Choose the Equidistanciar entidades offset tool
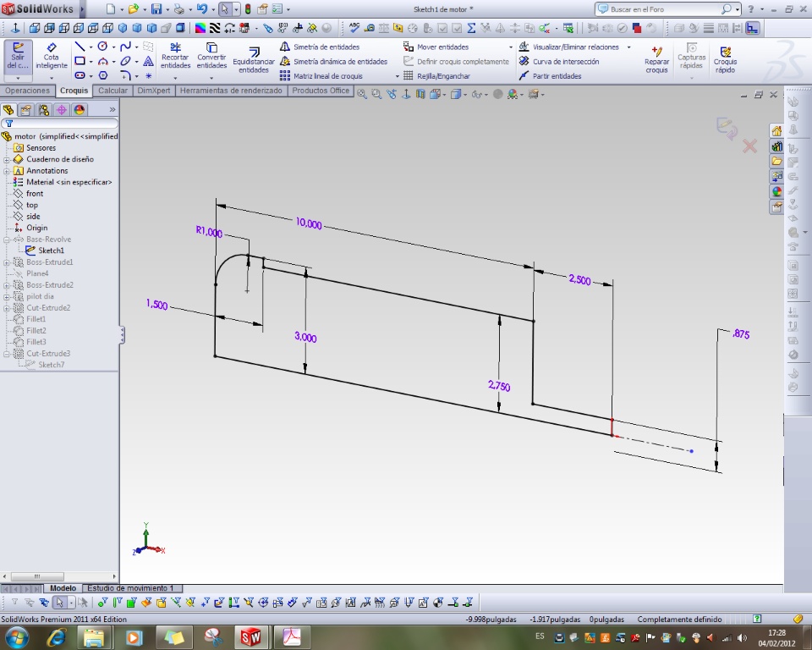Viewport: 812px width, 650px height. coord(253,61)
